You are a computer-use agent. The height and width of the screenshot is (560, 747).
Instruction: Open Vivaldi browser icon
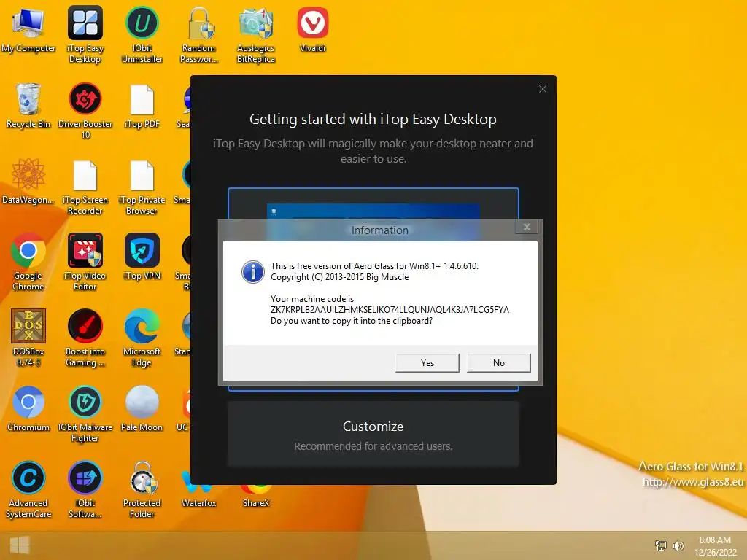[312, 29]
